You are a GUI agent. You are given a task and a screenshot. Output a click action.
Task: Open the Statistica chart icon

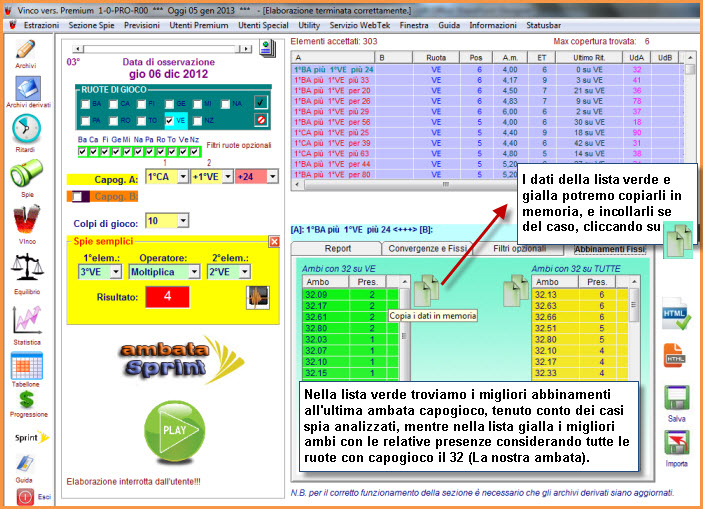pyautogui.click(x=27, y=319)
